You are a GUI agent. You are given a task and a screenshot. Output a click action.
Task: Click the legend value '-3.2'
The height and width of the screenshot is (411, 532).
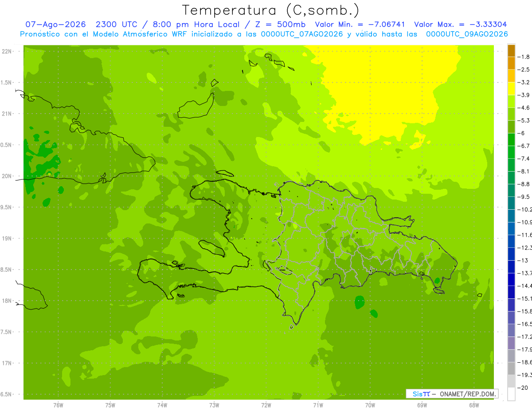click(x=524, y=82)
